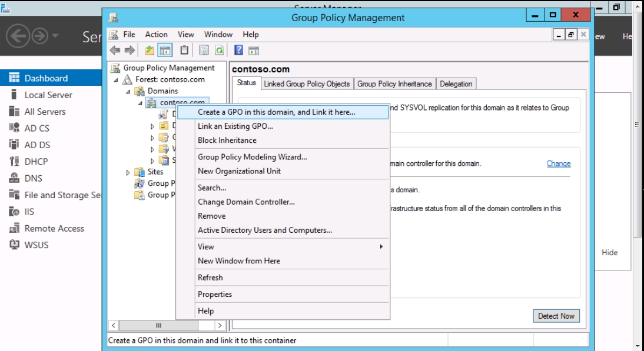The height and width of the screenshot is (351, 644).
Task: Click the Change link for domain controller
Action: click(558, 163)
